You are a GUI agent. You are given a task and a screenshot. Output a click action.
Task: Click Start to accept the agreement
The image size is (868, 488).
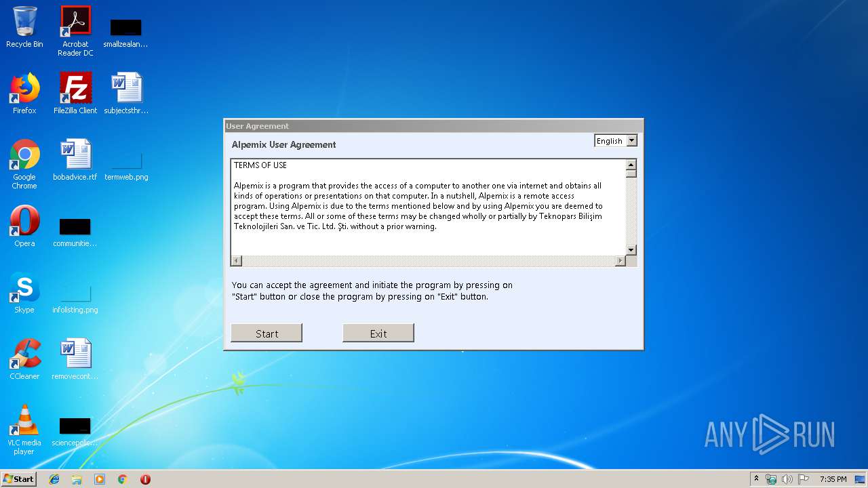coord(267,333)
